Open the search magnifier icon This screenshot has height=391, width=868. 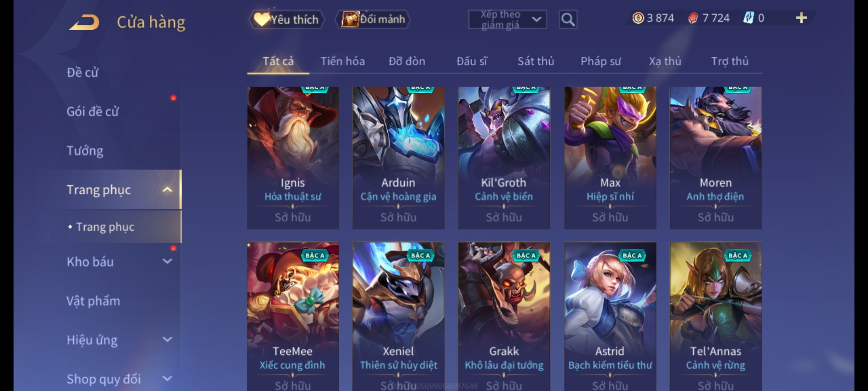pyautogui.click(x=568, y=20)
